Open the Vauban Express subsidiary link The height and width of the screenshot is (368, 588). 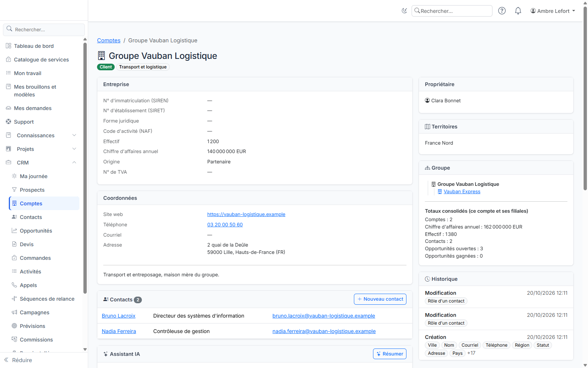tap(462, 192)
